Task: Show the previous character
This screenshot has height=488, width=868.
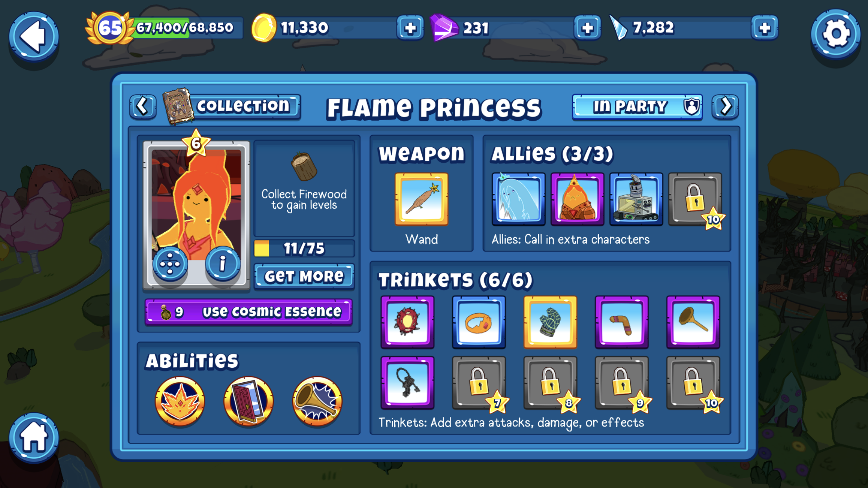Action: 143,106
